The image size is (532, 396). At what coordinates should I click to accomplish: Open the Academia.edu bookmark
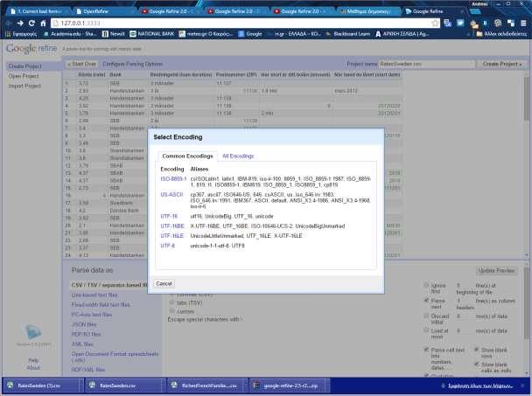(x=70, y=34)
